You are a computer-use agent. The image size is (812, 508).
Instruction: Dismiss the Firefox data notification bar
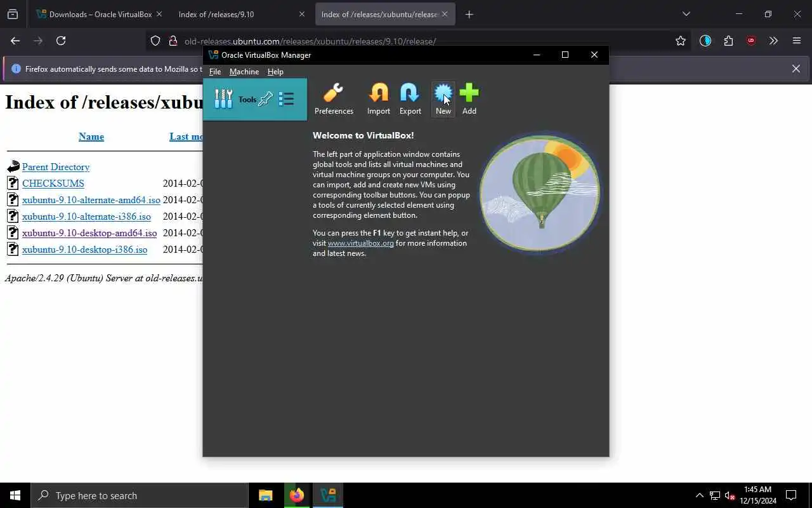(796, 69)
